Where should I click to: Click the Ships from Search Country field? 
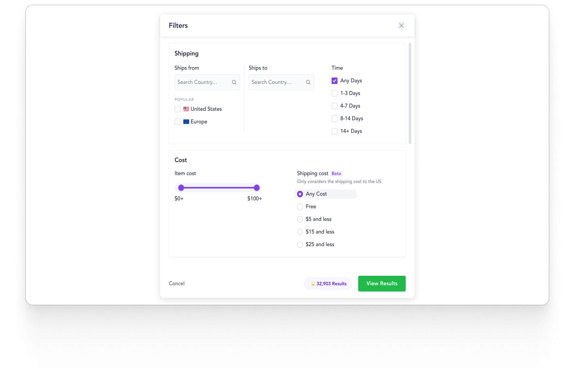coord(207,82)
